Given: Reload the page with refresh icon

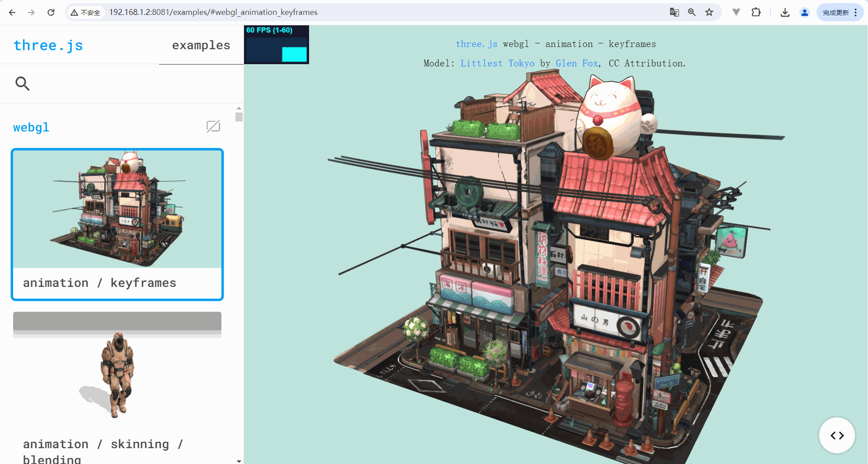Looking at the screenshot, I should 51,12.
